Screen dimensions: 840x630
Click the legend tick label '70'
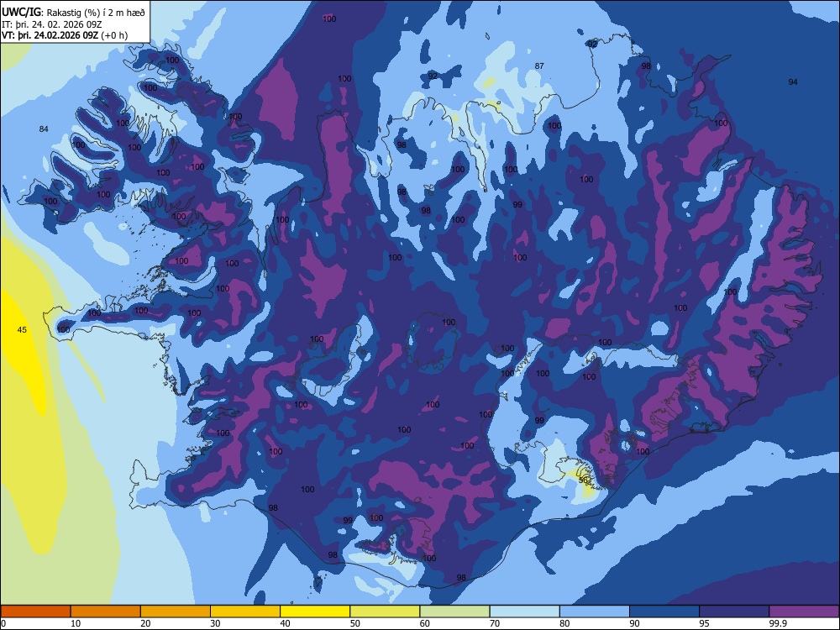495,623
